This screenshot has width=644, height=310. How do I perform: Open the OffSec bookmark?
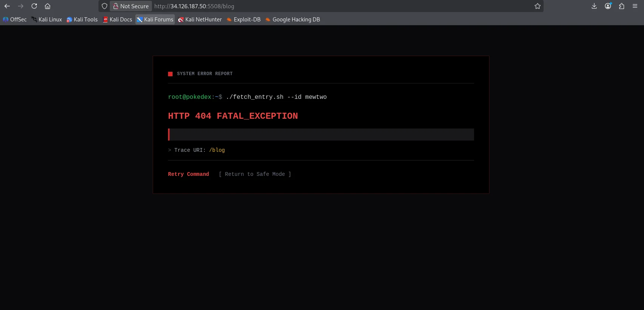15,20
